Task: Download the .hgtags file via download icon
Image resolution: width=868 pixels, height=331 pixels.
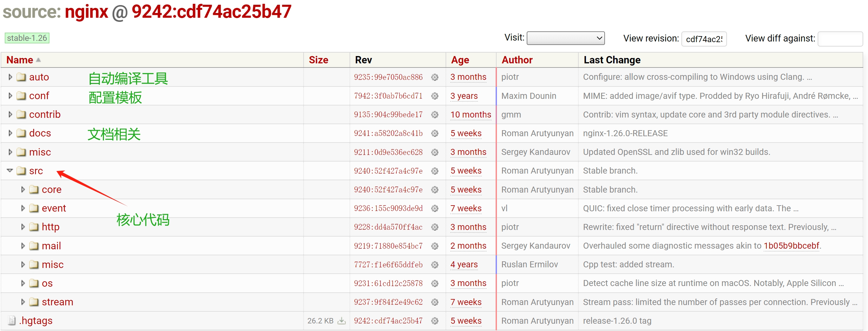Action: point(342,321)
